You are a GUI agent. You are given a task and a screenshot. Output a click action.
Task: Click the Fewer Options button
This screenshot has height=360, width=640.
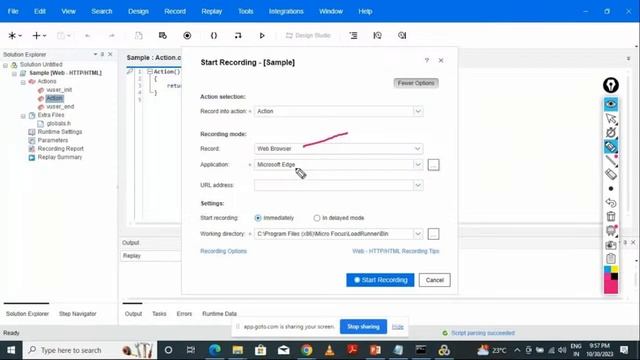(416, 83)
